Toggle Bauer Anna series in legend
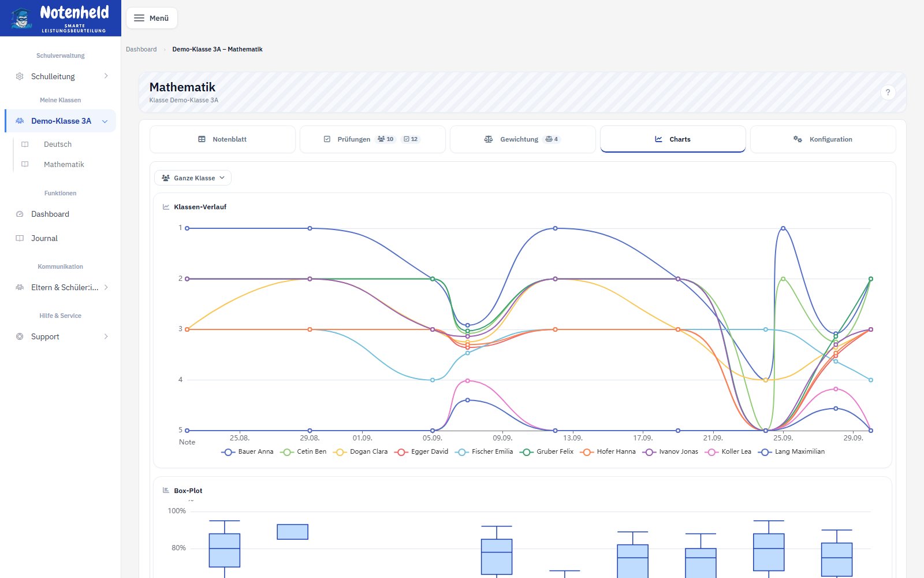Image resolution: width=924 pixels, height=578 pixels. click(248, 452)
